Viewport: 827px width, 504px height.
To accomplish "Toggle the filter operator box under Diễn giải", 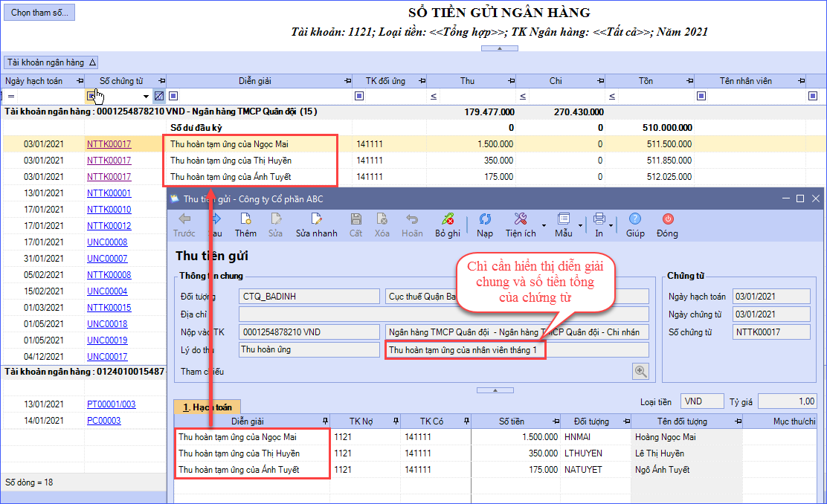I will [173, 96].
